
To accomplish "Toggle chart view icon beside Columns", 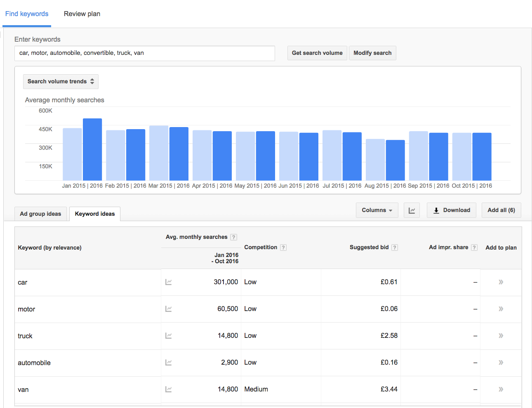I will (412, 210).
